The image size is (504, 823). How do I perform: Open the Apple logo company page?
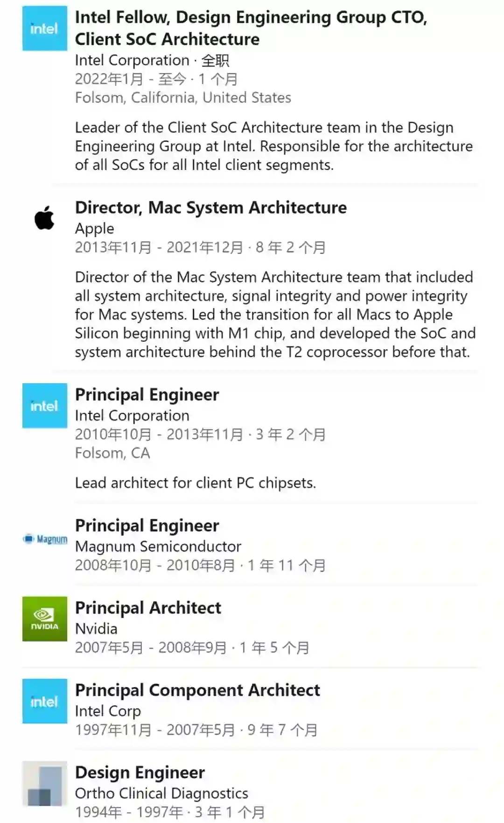45,218
